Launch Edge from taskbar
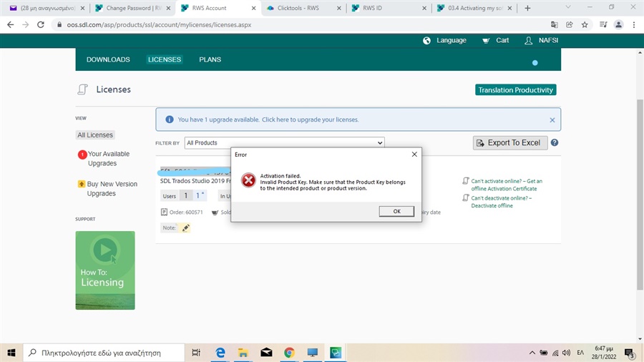 [x=220, y=353]
